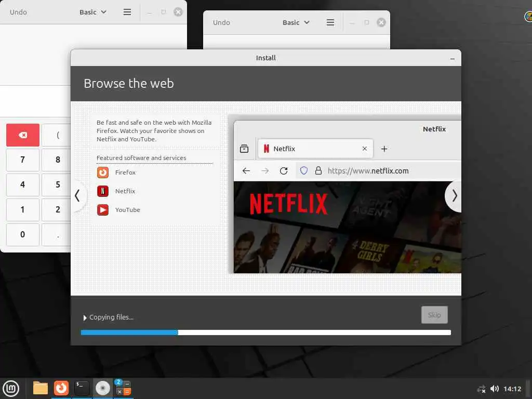Open Basic mode dropdown in right calculator
This screenshot has height=399, width=532.
coord(296,23)
